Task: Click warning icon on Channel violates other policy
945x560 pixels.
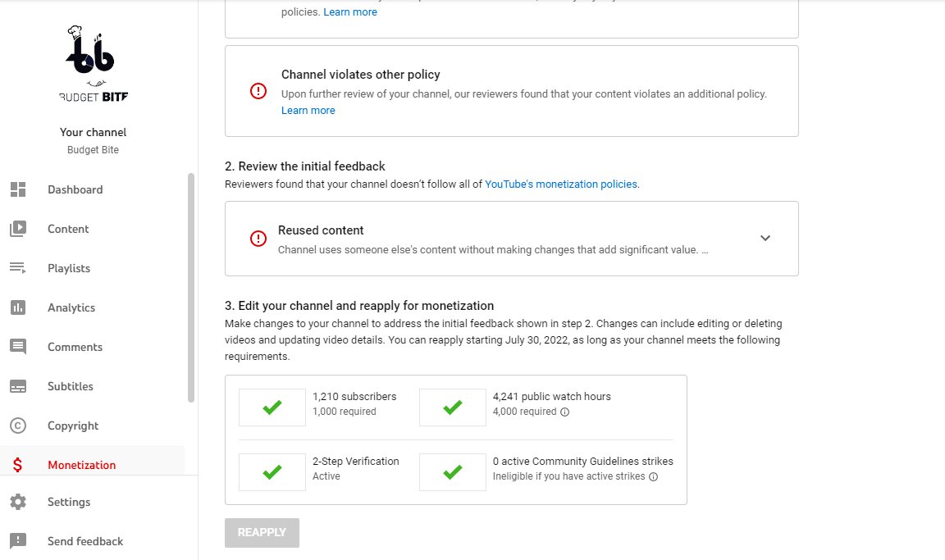Action: [x=258, y=91]
